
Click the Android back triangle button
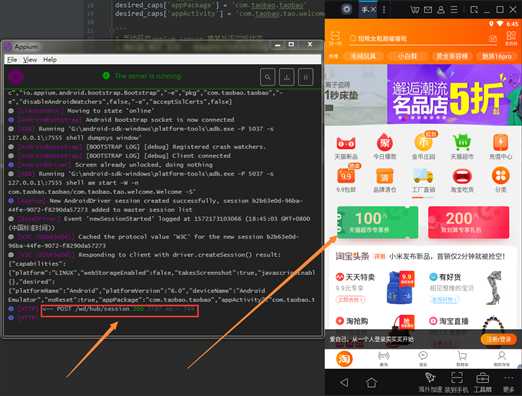point(344,382)
